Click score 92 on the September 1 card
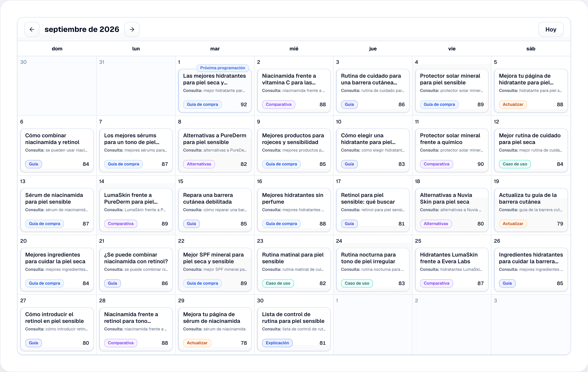This screenshot has width=588, height=372. point(243,104)
